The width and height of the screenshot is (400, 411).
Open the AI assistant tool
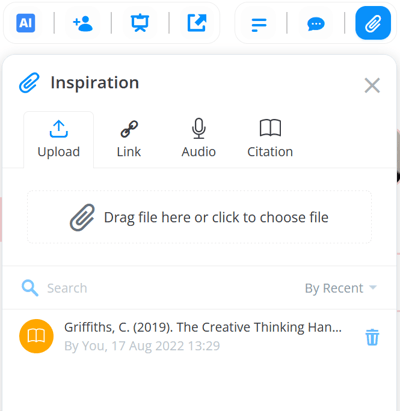(x=26, y=23)
